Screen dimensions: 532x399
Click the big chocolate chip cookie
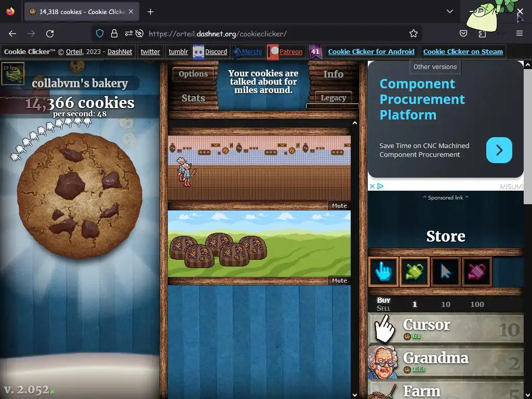[79, 195]
